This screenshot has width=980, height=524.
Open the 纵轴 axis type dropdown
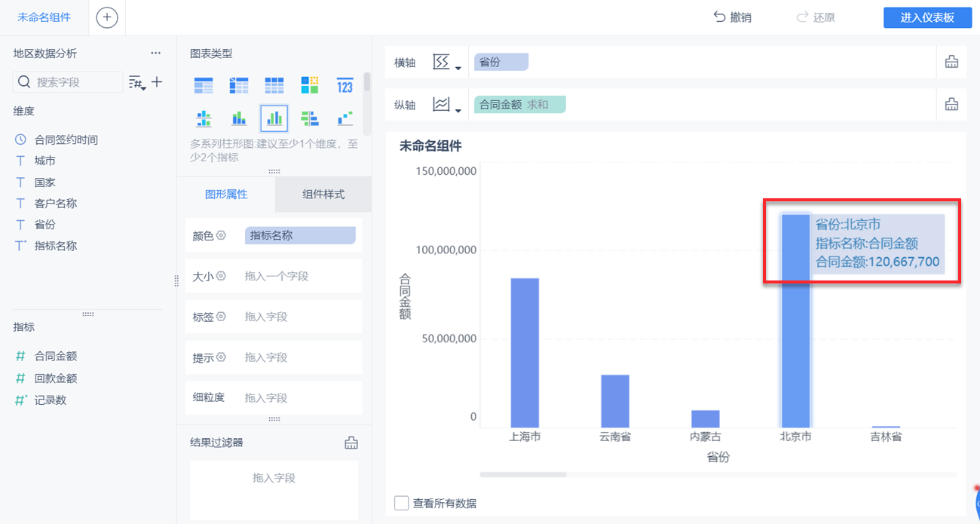(x=447, y=105)
